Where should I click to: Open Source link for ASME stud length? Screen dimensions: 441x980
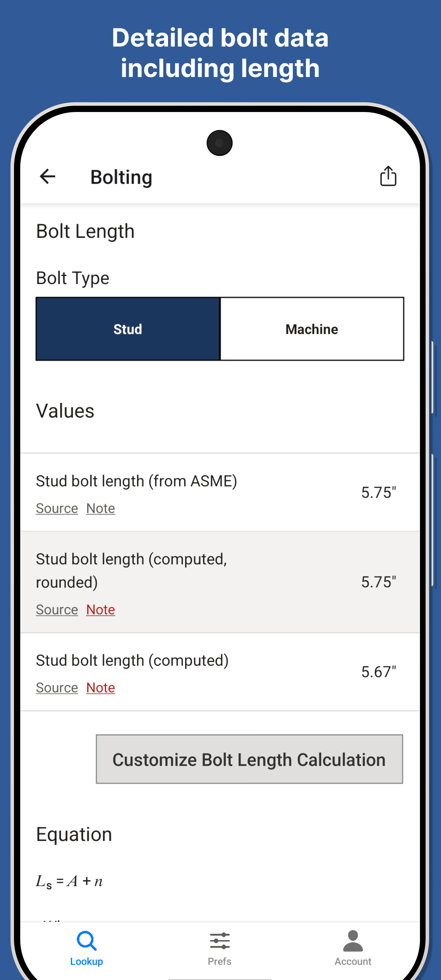[x=57, y=508]
